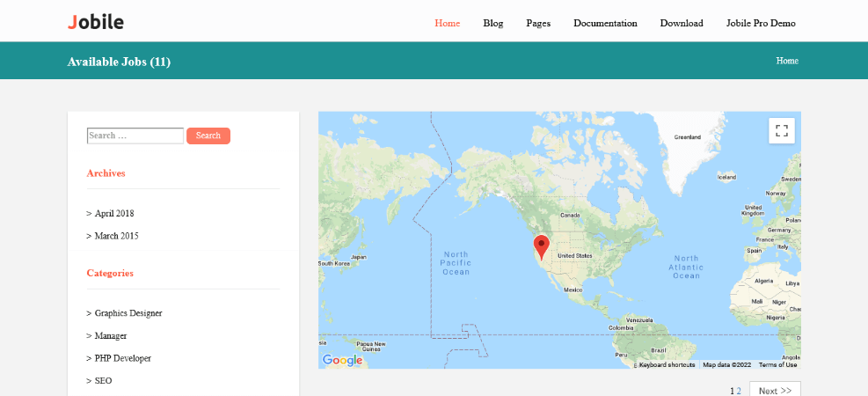Click the Categories heading
The height and width of the screenshot is (396, 868).
(110, 273)
